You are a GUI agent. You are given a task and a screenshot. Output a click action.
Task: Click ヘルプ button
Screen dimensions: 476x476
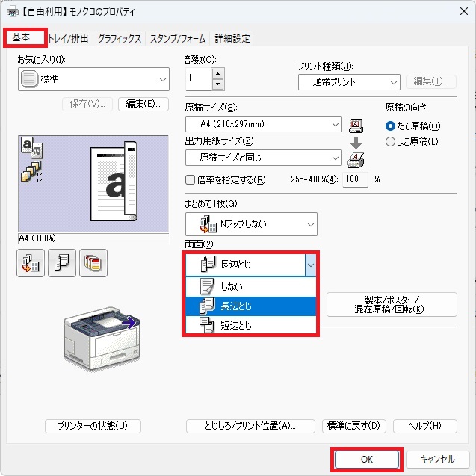[x=425, y=426]
